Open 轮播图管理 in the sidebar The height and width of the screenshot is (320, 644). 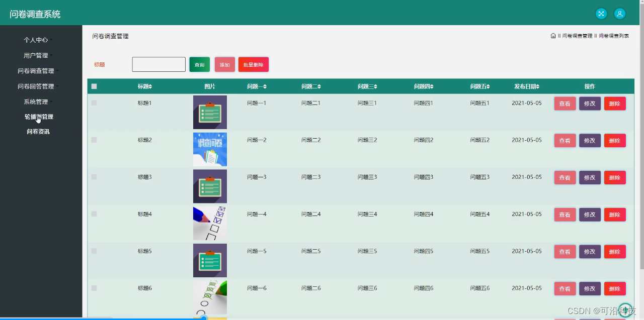click(x=39, y=117)
